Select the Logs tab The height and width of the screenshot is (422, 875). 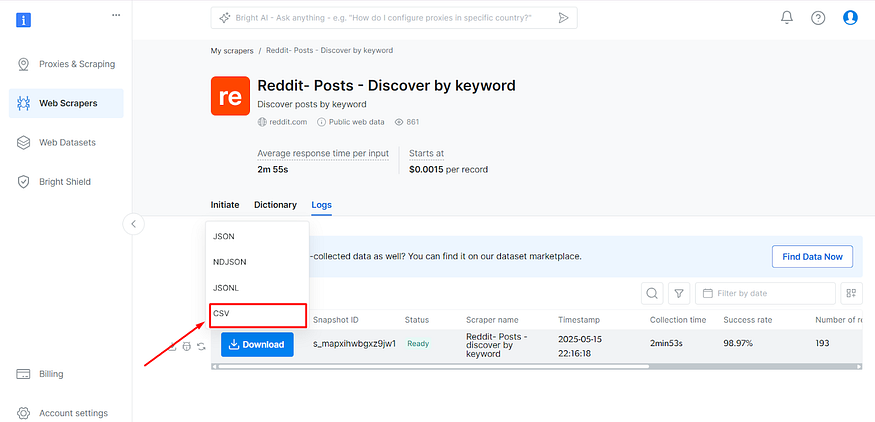(321, 205)
